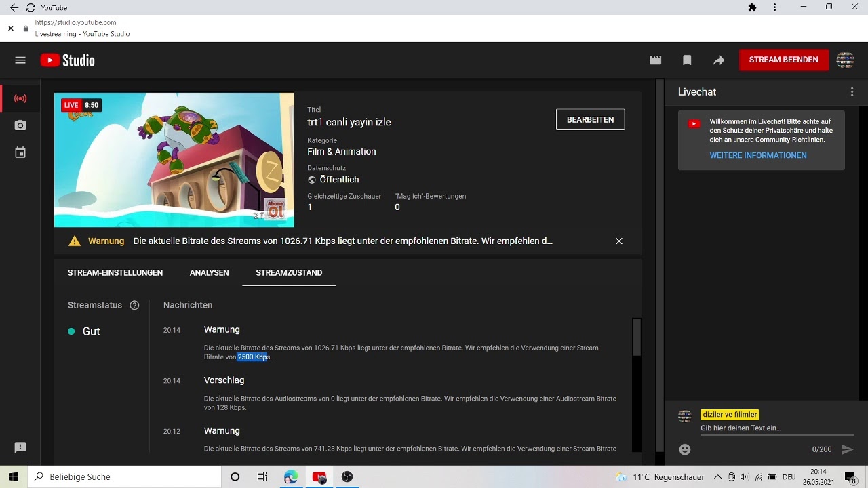
Task: Open OBS Studio from taskbar
Action: (347, 476)
